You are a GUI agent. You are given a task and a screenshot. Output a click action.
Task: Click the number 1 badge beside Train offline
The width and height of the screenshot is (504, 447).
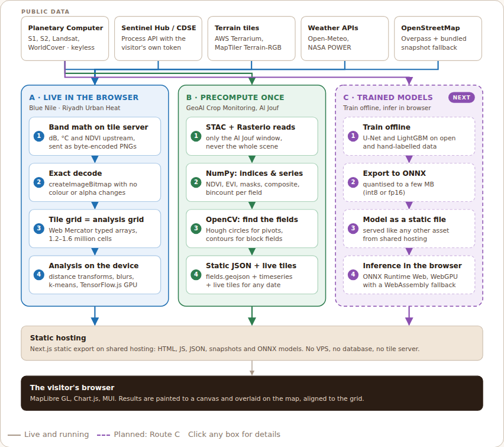(353, 136)
